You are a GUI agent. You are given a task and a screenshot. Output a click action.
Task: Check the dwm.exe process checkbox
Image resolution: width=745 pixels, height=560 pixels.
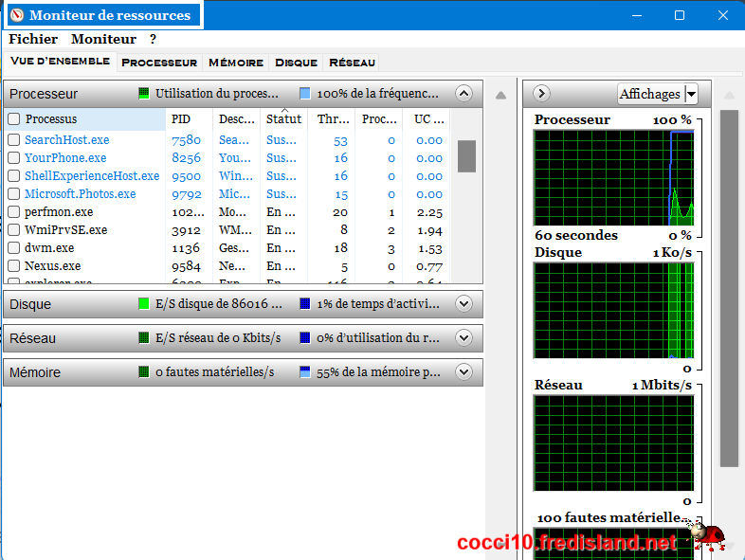pyautogui.click(x=14, y=248)
